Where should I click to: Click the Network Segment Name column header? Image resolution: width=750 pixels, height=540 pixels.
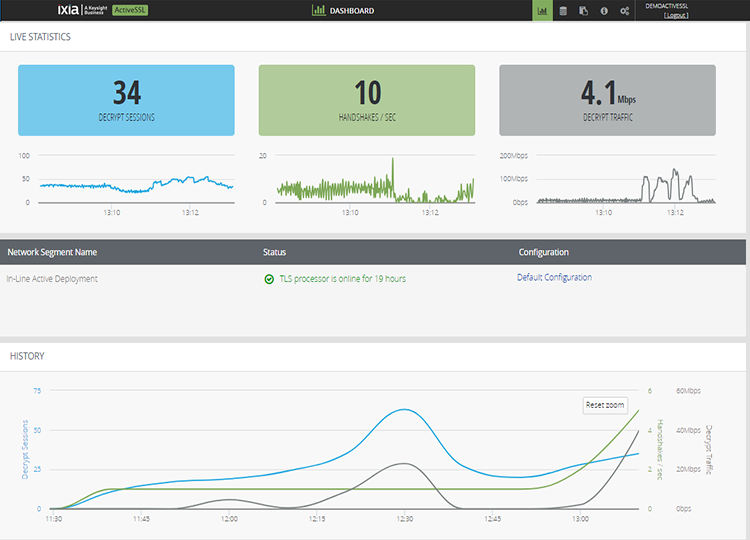[x=52, y=252]
